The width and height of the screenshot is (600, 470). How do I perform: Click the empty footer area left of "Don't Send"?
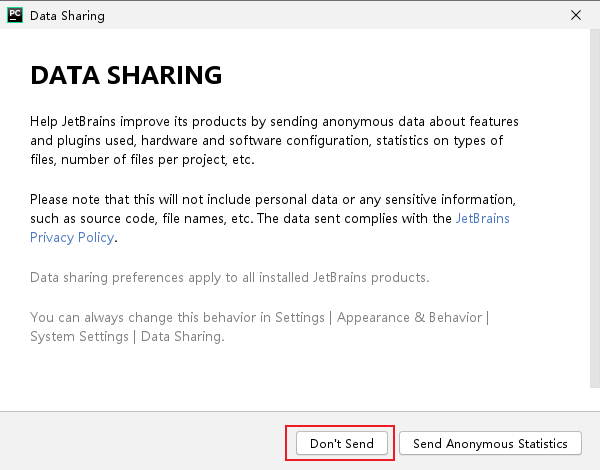click(x=140, y=442)
